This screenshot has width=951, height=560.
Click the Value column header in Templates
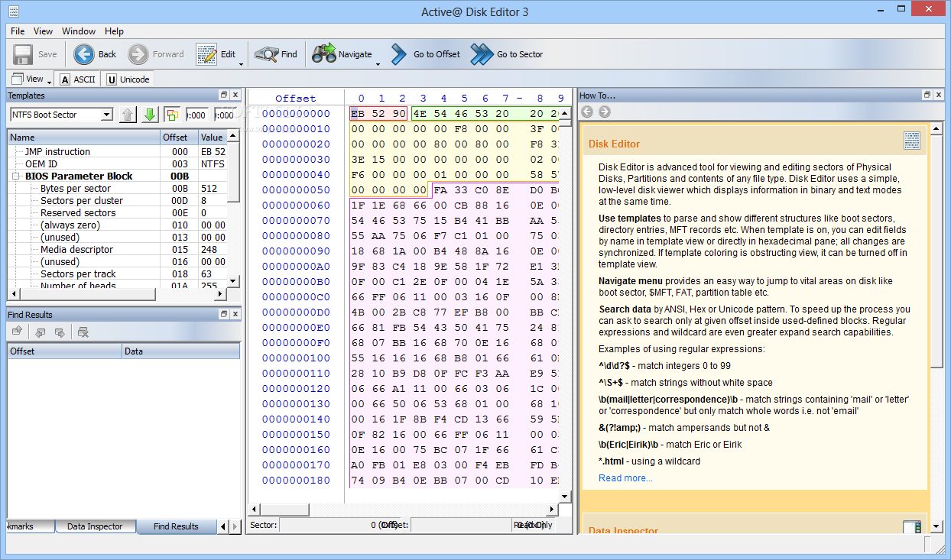coord(213,138)
